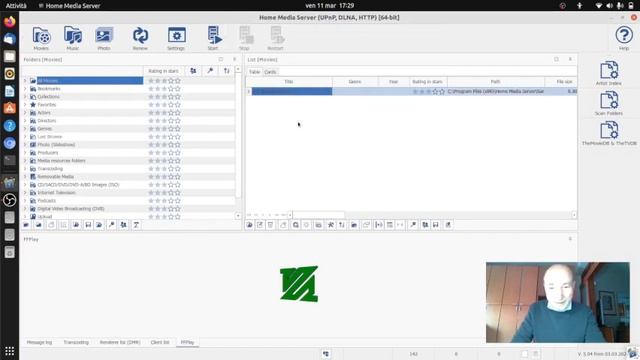Click delete trash icon in list toolbar
Viewport: 640px width, 360px height.
tap(270, 225)
